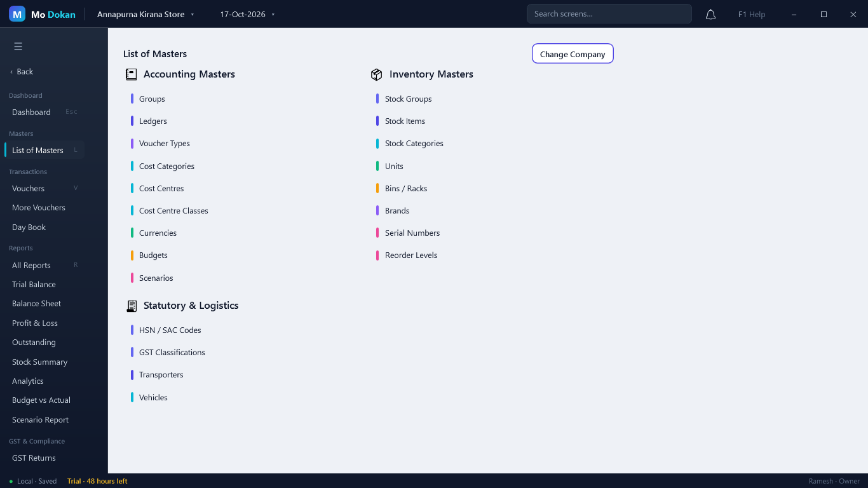Click the Change Company button
This screenshot has height=488, width=868.
coord(573,54)
